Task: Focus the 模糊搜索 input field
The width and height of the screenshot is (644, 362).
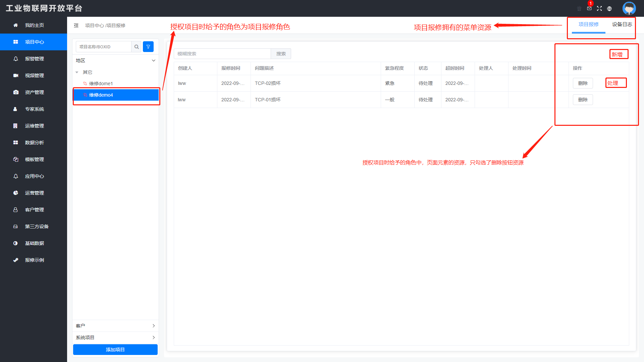Action: tap(222, 54)
